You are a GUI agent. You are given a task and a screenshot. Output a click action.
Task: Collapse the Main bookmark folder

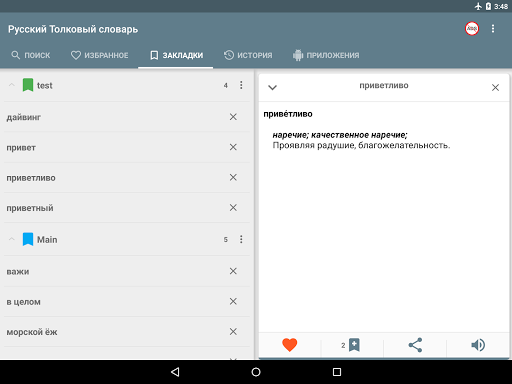[x=12, y=239]
